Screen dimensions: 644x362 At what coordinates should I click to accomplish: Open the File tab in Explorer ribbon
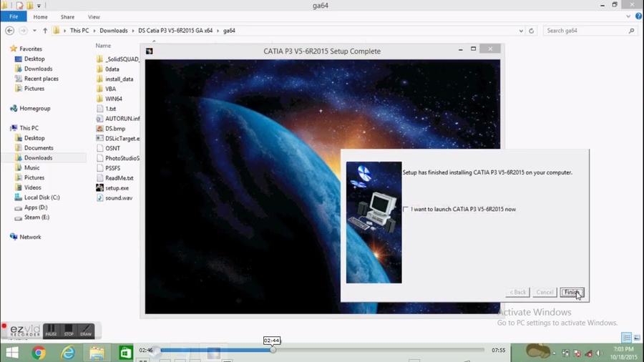click(x=14, y=17)
